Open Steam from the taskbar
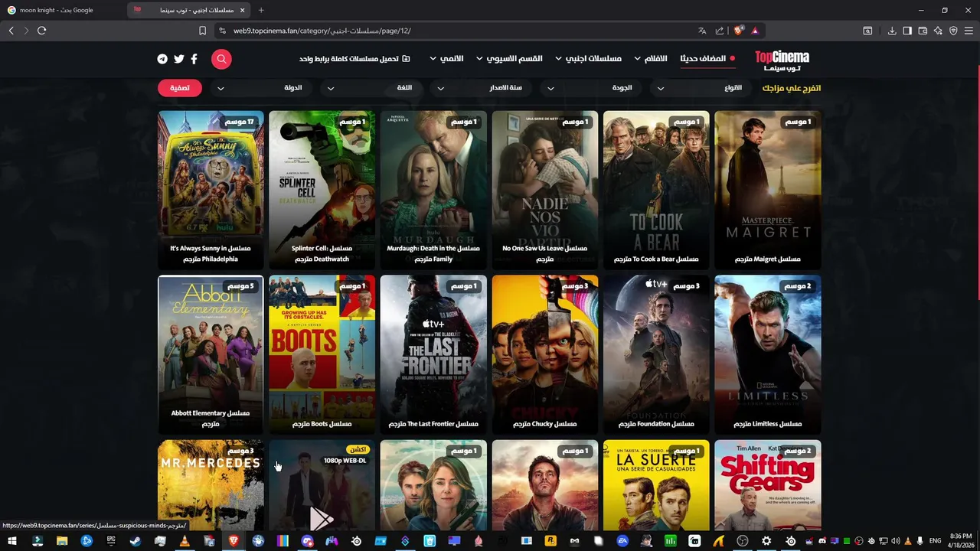Screen dimensions: 980x551 (x=136, y=541)
